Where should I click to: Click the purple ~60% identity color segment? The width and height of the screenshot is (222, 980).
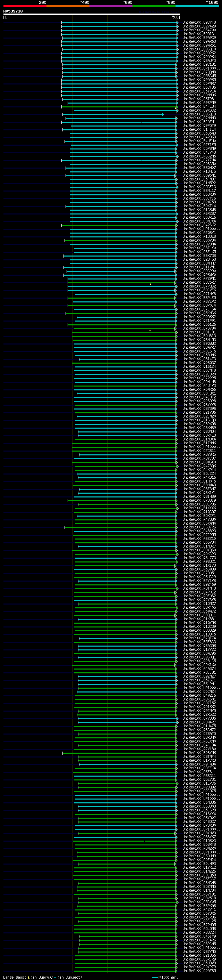click(x=111, y=6)
